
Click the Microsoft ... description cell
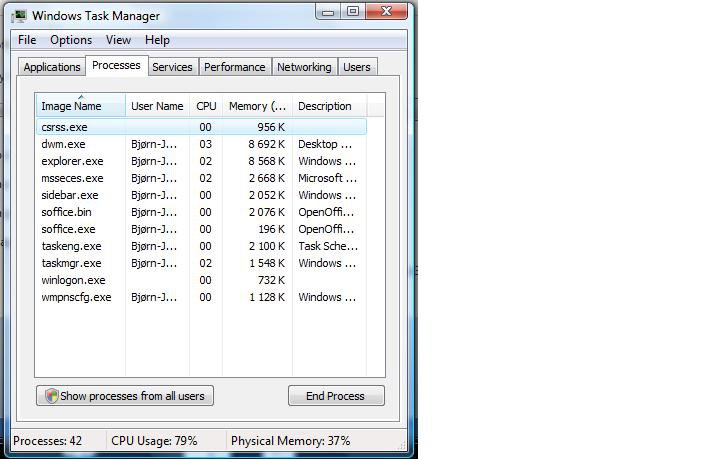pos(327,178)
